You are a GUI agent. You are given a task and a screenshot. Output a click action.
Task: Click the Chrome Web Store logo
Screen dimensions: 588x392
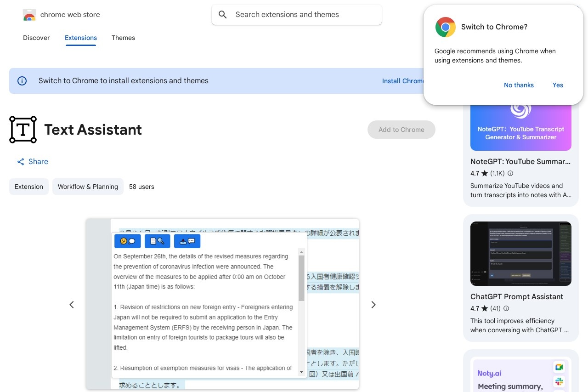(29, 15)
